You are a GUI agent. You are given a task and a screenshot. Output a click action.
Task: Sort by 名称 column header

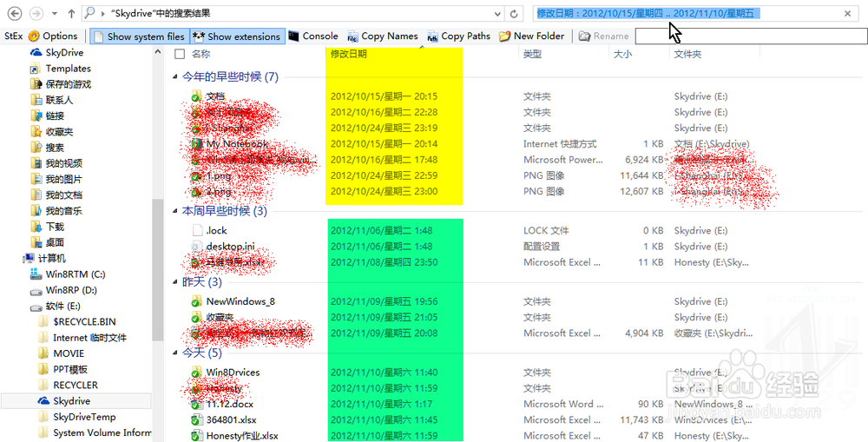201,54
